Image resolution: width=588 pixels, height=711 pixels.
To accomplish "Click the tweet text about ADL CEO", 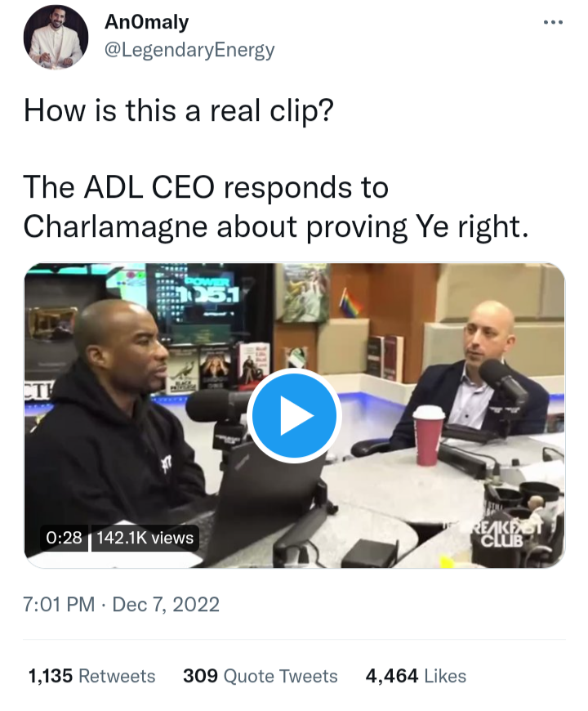I will click(276, 206).
